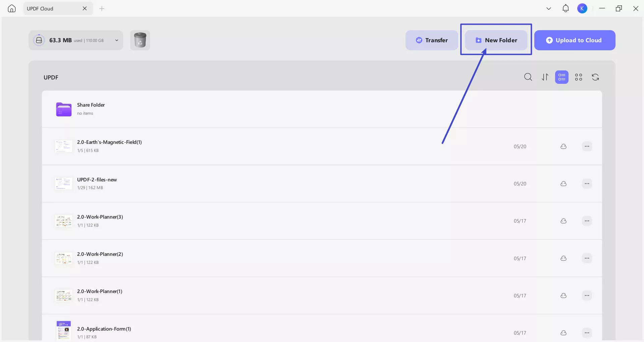Click 1/1 | 87 KB file details
The height and width of the screenshot is (342, 644).
(x=87, y=337)
